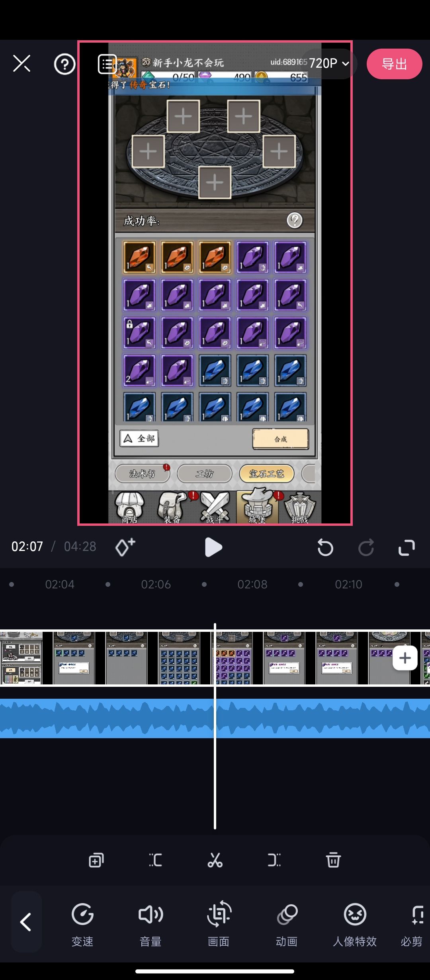Trim the clip end to the playhead
This screenshot has height=980, width=430.
274,860
